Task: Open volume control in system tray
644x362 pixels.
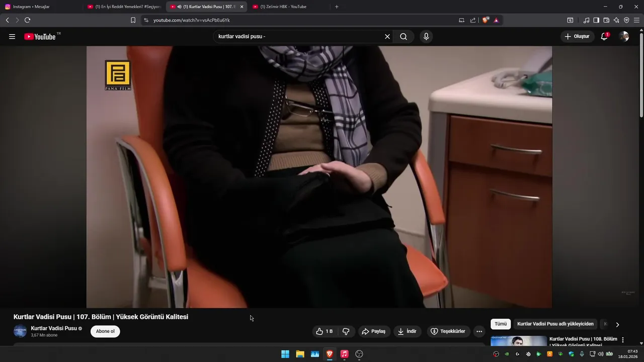Action: click(601, 354)
